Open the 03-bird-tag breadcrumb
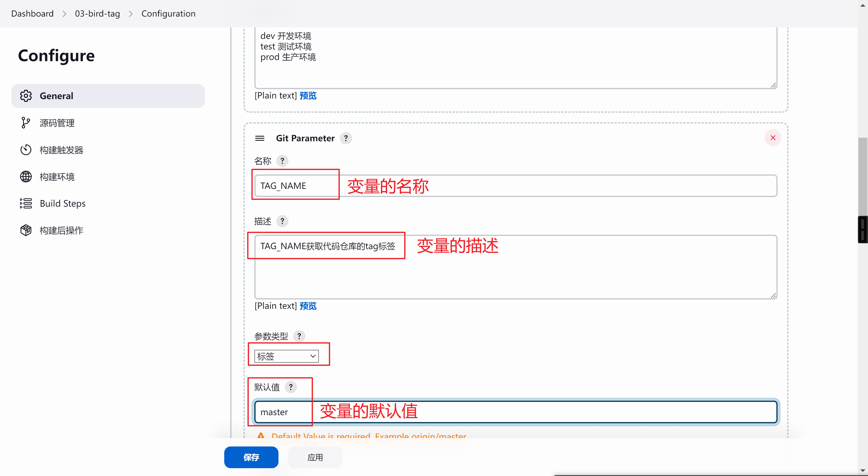 (97, 14)
